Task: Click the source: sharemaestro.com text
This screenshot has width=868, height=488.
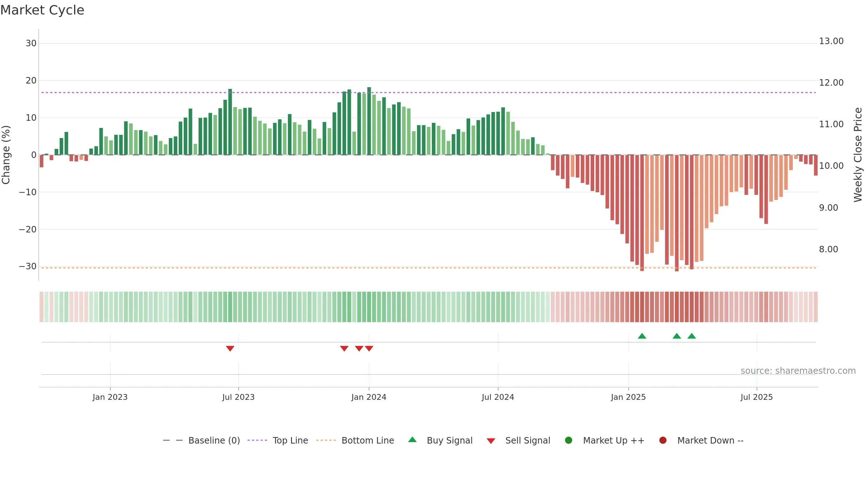Action: coord(798,371)
